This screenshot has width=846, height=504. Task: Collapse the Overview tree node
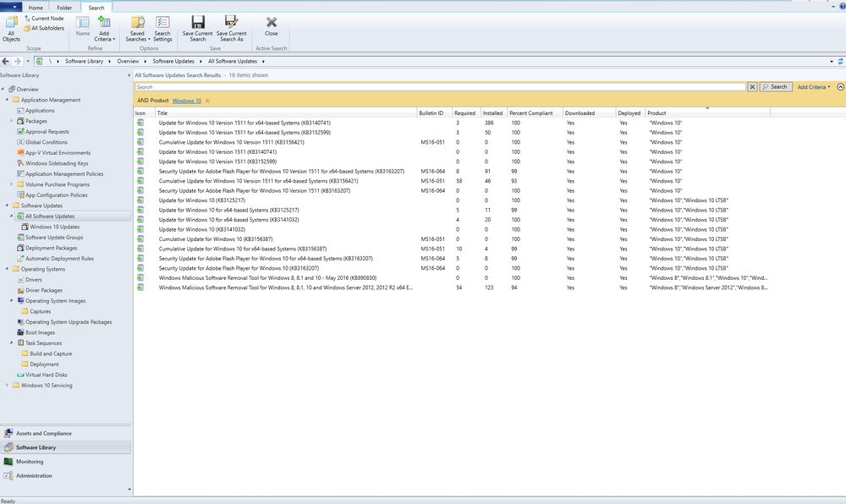[x=3, y=89]
